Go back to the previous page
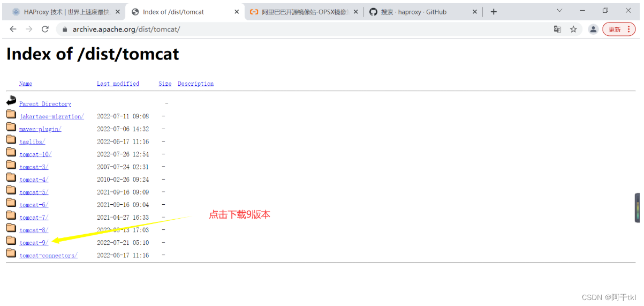The height and width of the screenshot is (306, 644). pos(13,29)
